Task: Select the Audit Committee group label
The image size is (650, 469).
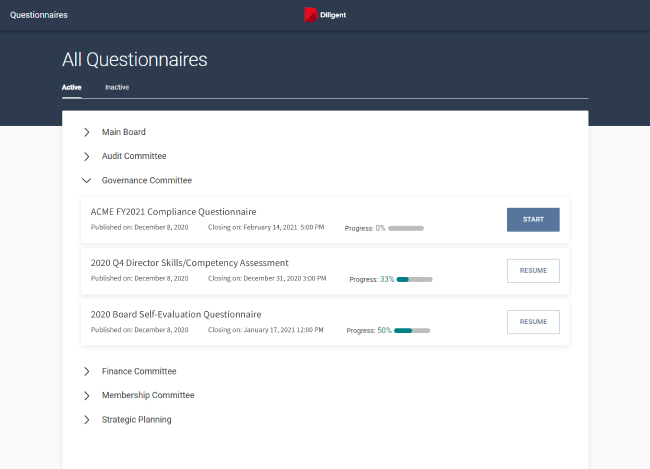Action: (134, 156)
